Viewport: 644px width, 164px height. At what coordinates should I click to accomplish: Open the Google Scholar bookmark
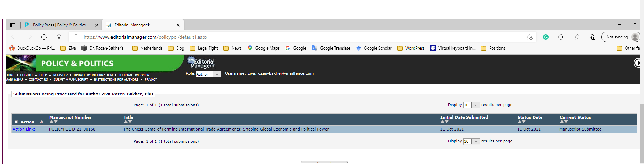click(374, 48)
